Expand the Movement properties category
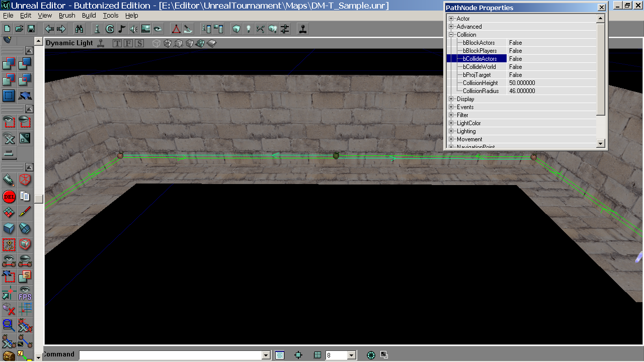This screenshot has height=362, width=644. click(451, 139)
